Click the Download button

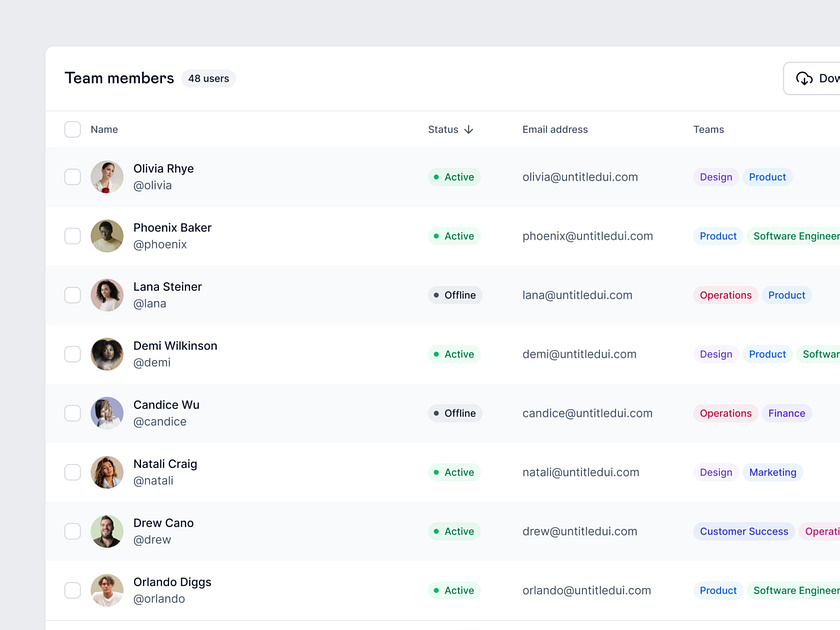pyautogui.click(x=820, y=77)
